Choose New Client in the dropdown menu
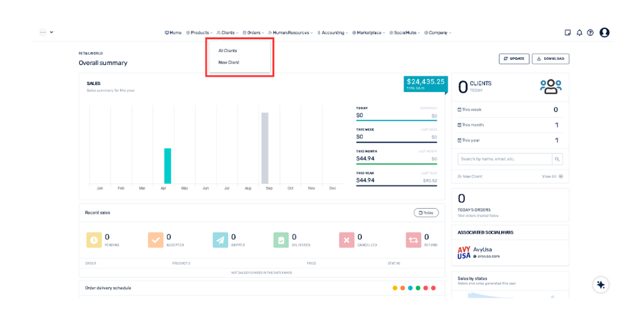Screen dimensions: 644x322 (x=229, y=62)
